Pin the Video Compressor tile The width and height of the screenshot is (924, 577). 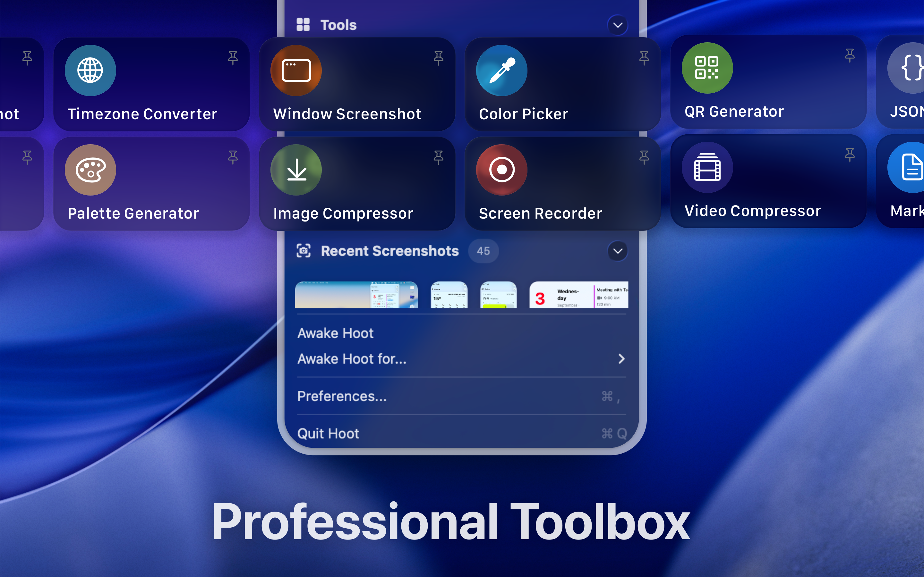(850, 155)
